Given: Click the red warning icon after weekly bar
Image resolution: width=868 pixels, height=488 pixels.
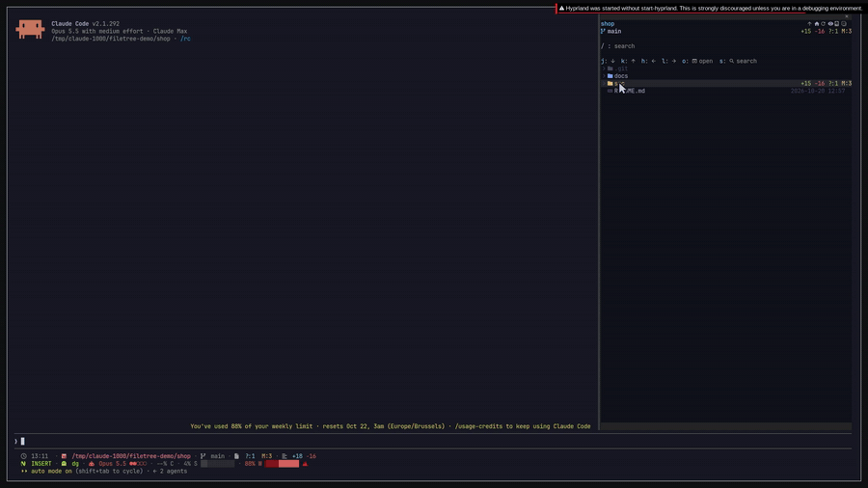Looking at the screenshot, I should [x=305, y=464].
